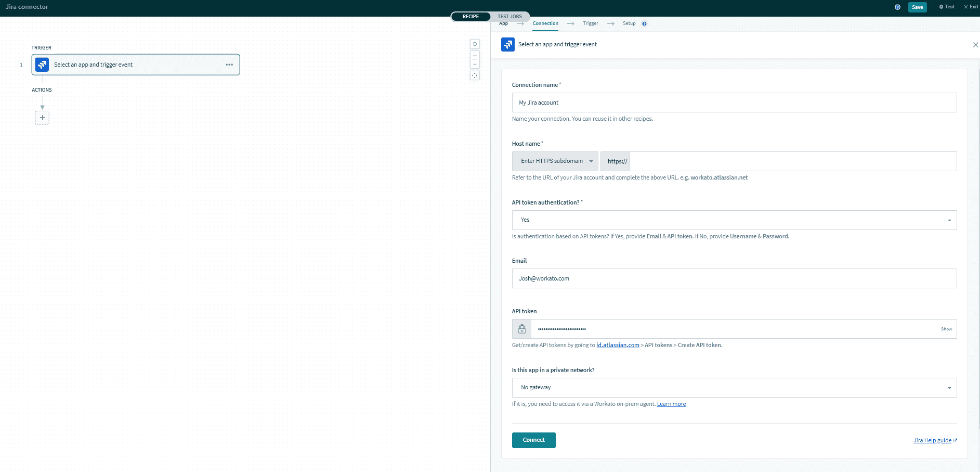980x472 pixels.
Task: Exit the recipe editor
Action: pyautogui.click(x=971, y=7)
